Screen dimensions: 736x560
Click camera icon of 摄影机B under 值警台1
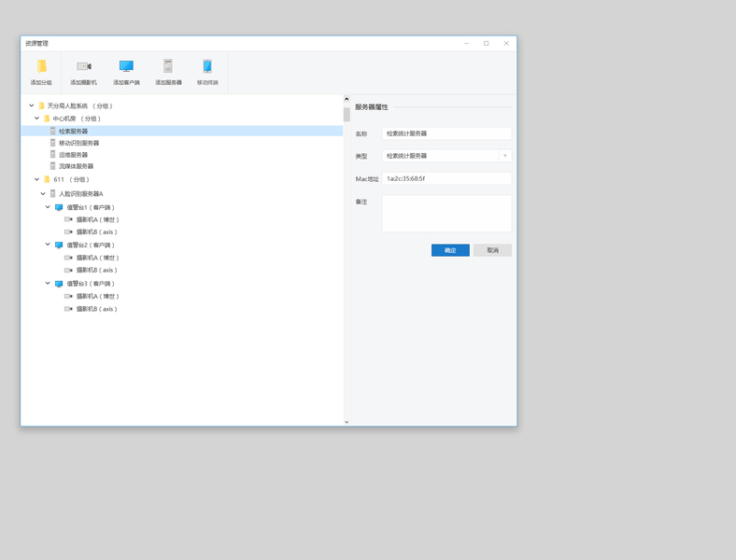(x=68, y=231)
